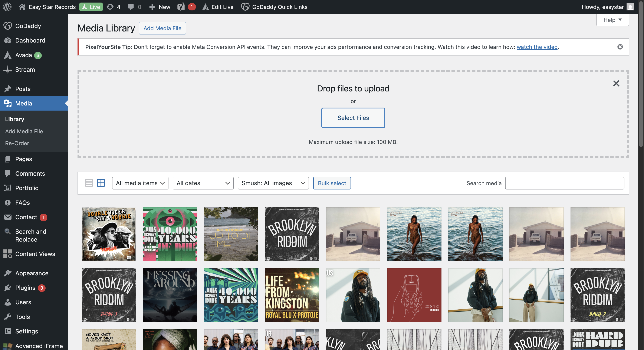Open the Smush: All images dropdown
644x350 pixels.
pos(273,183)
